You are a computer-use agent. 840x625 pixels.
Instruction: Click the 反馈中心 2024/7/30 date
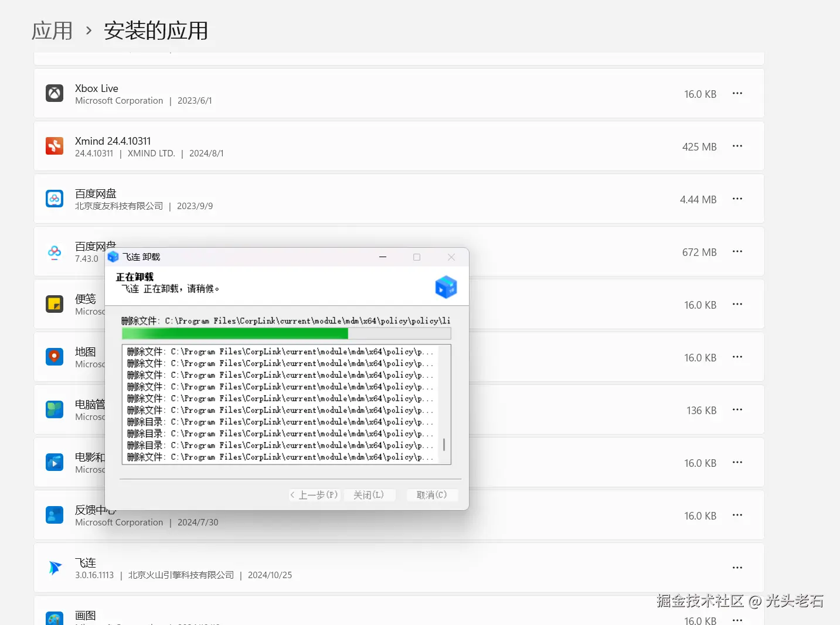pos(198,522)
